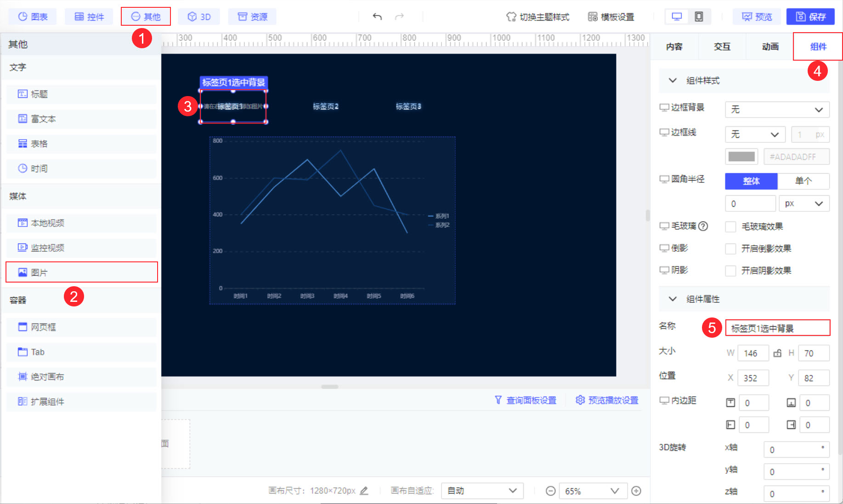843x504 pixels.
Task: Switch to the 动画 animation tab
Action: click(x=770, y=46)
